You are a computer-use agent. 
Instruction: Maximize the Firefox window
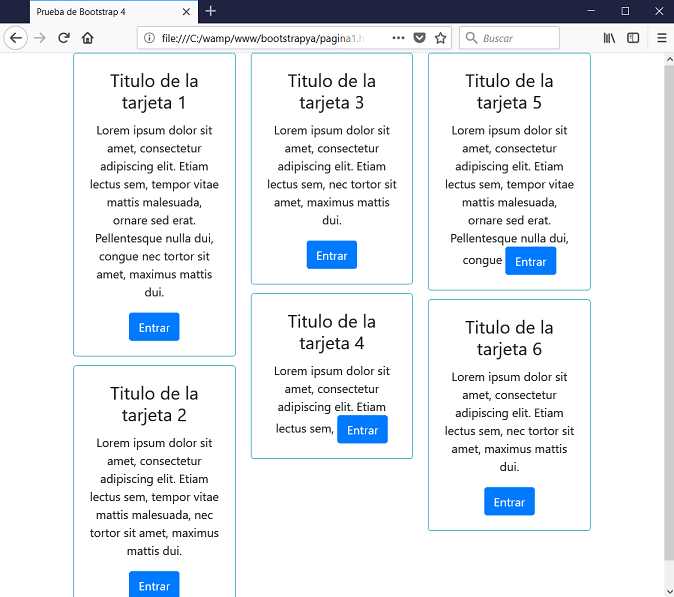click(x=625, y=11)
